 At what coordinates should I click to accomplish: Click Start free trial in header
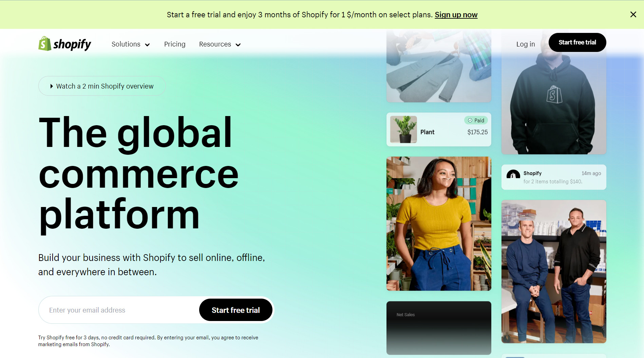click(x=577, y=42)
